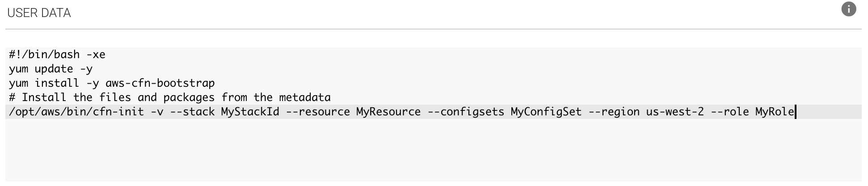Screen dimensions: 868x186
Task: Click the 'yum update -y' line
Action: (x=51, y=69)
